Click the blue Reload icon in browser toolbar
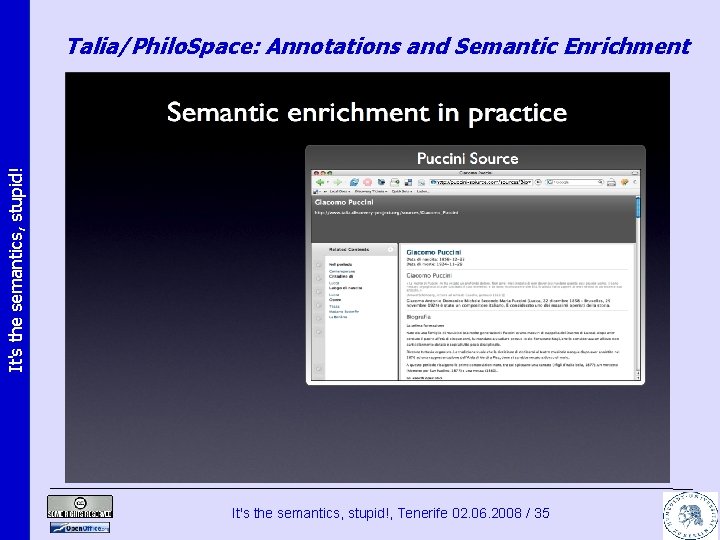The image size is (720, 540). (x=354, y=182)
